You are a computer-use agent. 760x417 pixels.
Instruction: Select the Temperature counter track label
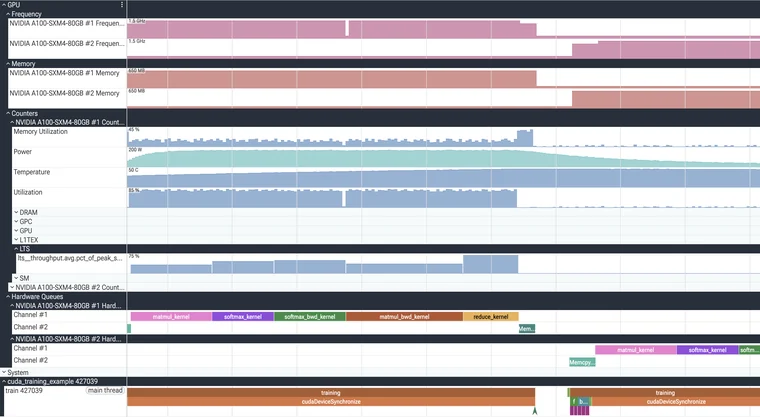32,172
